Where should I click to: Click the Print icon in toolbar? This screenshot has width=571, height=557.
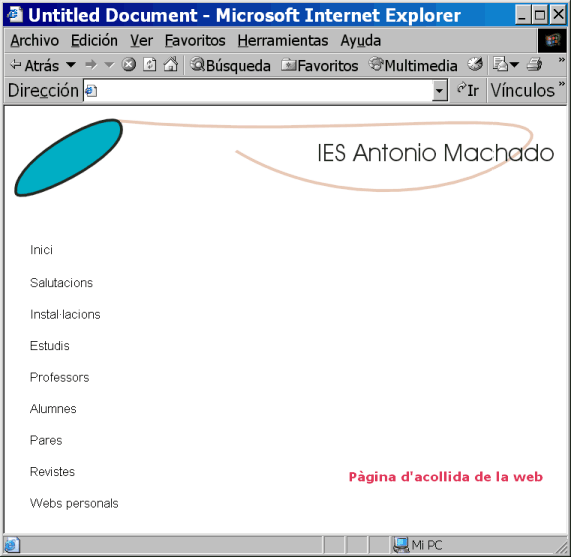534,65
